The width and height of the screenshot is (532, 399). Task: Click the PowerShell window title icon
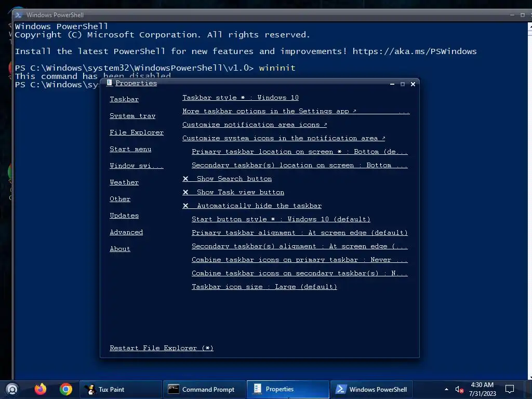(x=19, y=15)
